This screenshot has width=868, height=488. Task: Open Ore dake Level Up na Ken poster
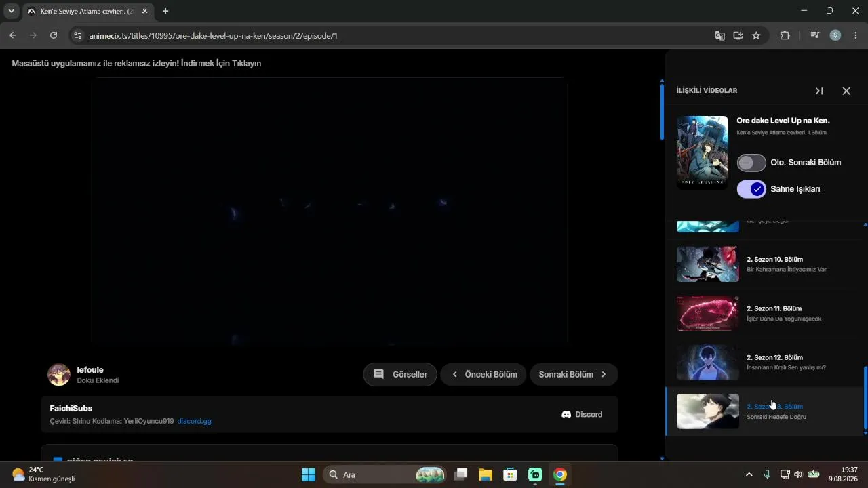(x=703, y=152)
